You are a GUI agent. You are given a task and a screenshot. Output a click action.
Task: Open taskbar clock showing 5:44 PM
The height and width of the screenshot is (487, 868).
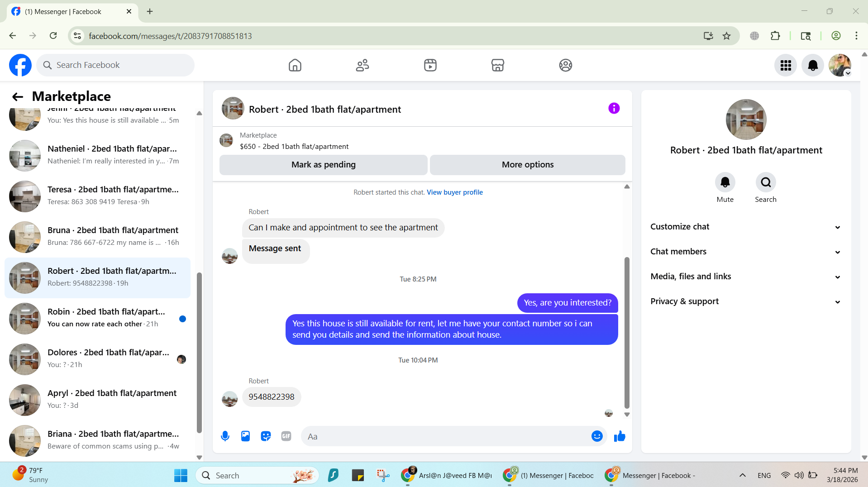tap(842, 475)
